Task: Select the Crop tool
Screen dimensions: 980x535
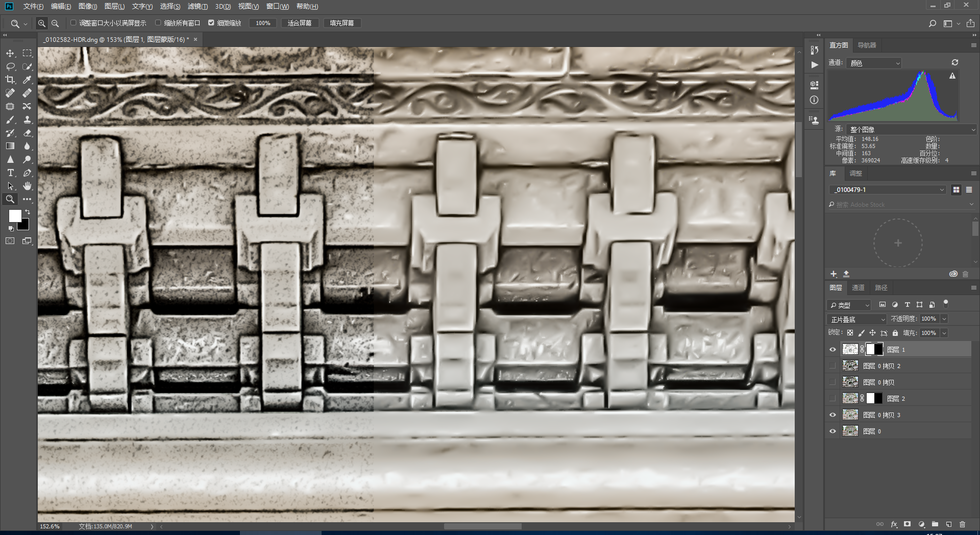Action: pyautogui.click(x=10, y=80)
